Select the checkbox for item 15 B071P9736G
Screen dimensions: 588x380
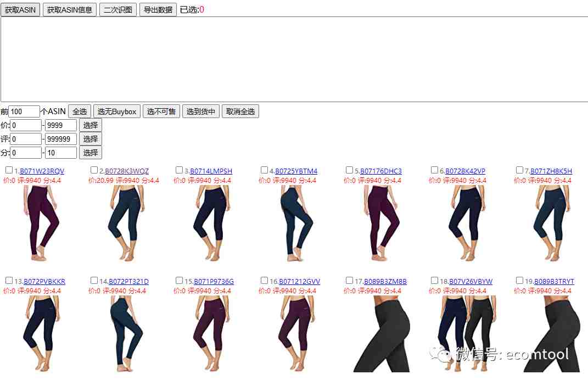tap(179, 280)
